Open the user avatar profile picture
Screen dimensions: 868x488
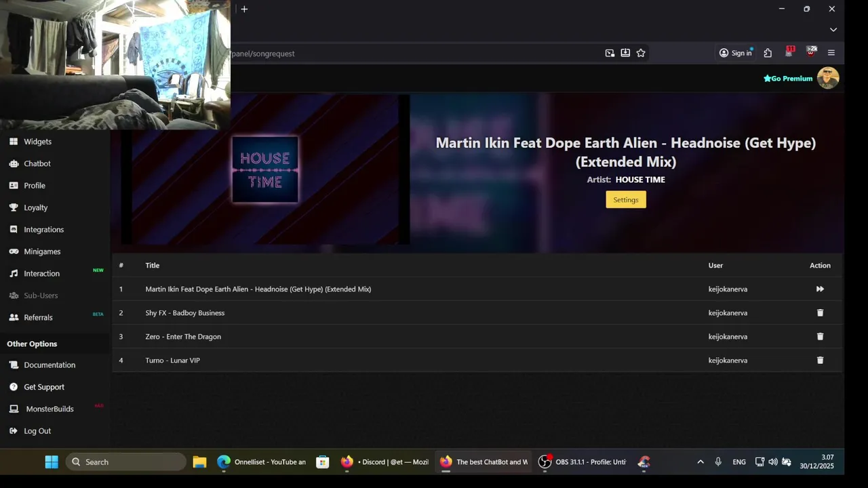coord(828,78)
